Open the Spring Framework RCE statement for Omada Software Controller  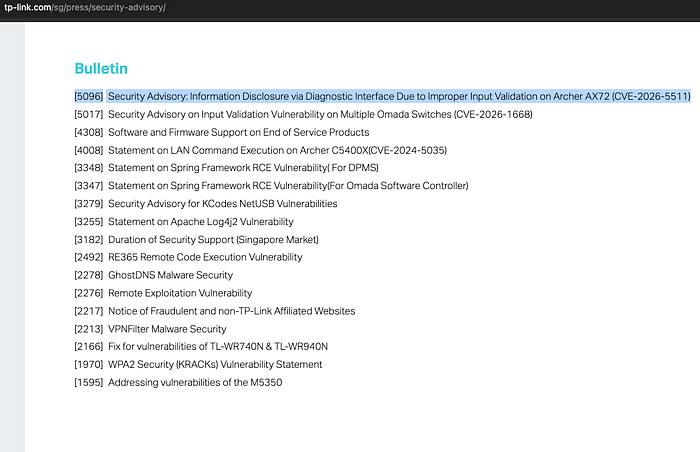tap(288, 185)
